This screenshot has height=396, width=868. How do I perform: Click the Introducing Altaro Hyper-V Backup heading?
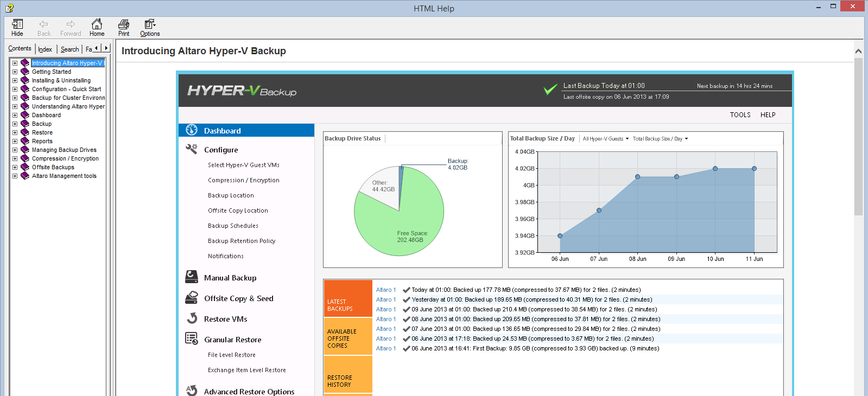click(x=204, y=51)
